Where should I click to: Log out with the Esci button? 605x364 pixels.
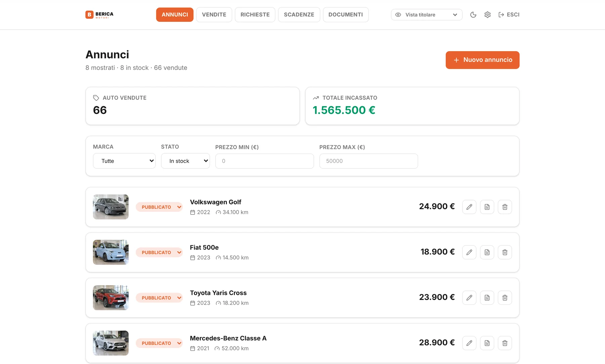click(x=509, y=14)
